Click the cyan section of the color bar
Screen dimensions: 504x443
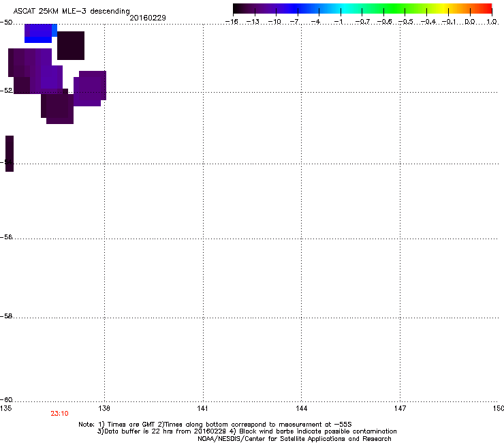point(343,8)
